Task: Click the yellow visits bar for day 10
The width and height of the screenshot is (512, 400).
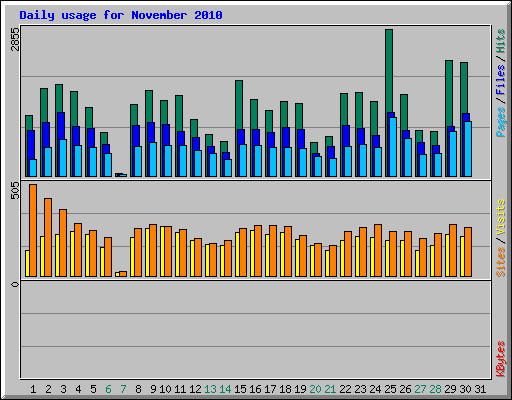Action: pyautogui.click(x=162, y=251)
